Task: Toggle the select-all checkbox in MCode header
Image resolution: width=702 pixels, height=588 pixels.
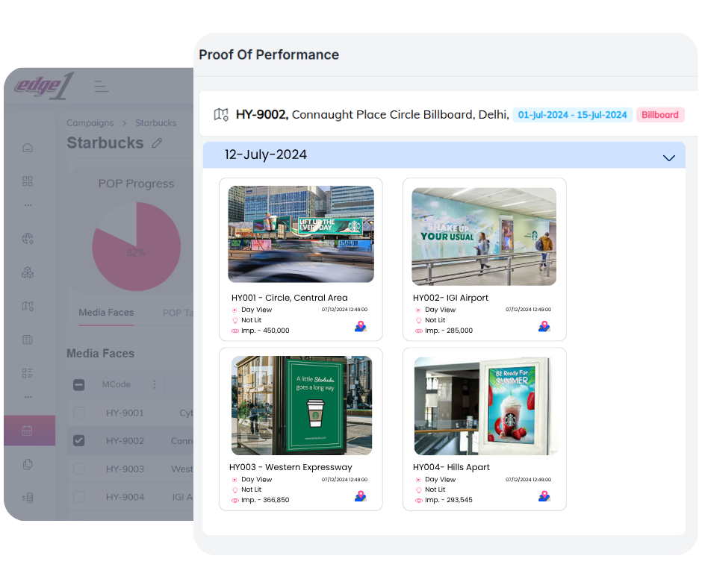Action: 79,385
